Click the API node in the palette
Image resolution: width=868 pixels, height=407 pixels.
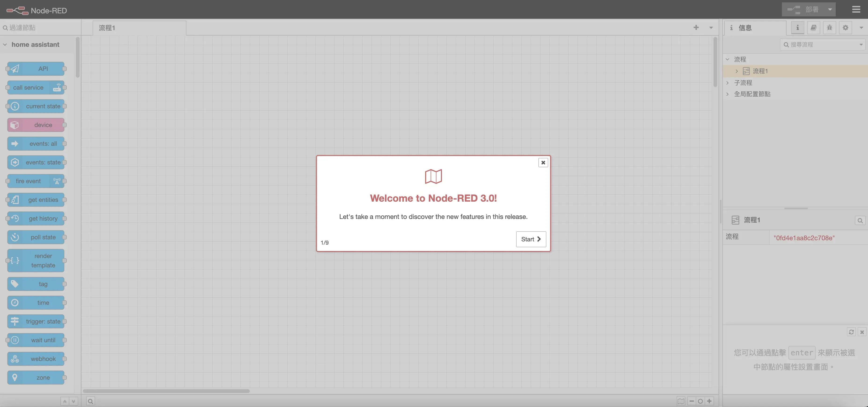pos(36,69)
